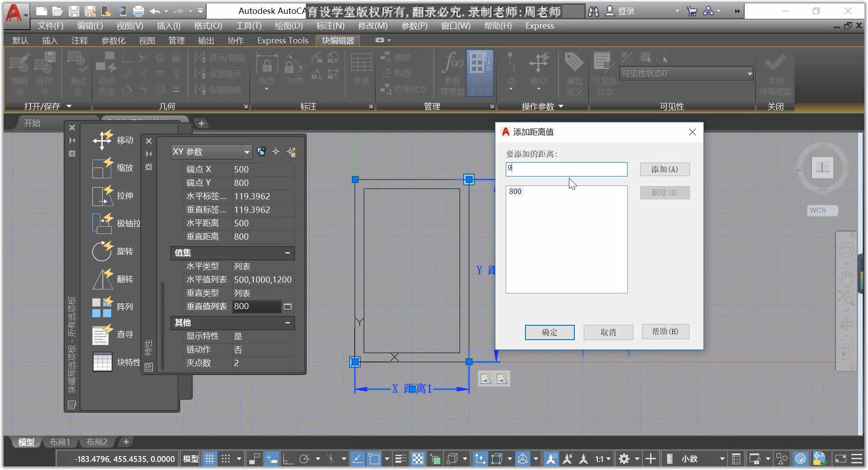Open the XY 参数 object type dropdown
868x470 pixels.
(x=247, y=152)
